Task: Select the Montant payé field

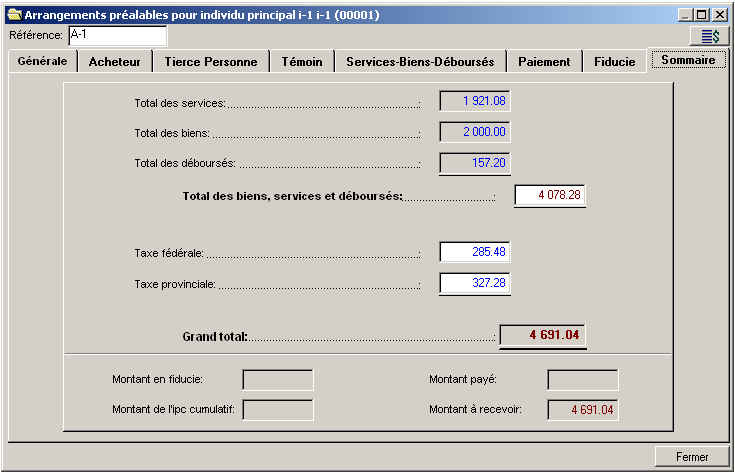Action: [582, 379]
